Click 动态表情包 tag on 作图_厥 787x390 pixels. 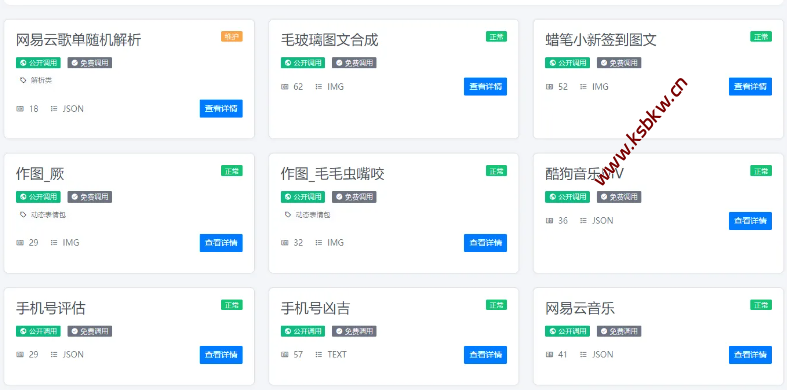pos(48,214)
